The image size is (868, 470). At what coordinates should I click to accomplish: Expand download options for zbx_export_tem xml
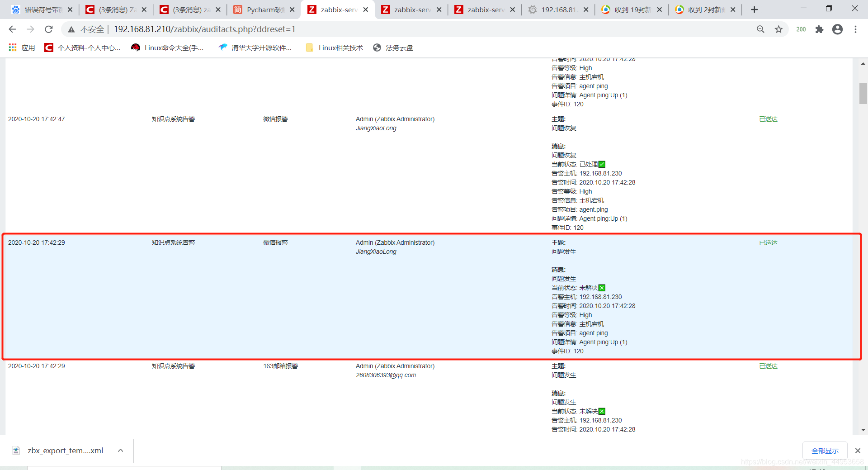click(x=121, y=451)
